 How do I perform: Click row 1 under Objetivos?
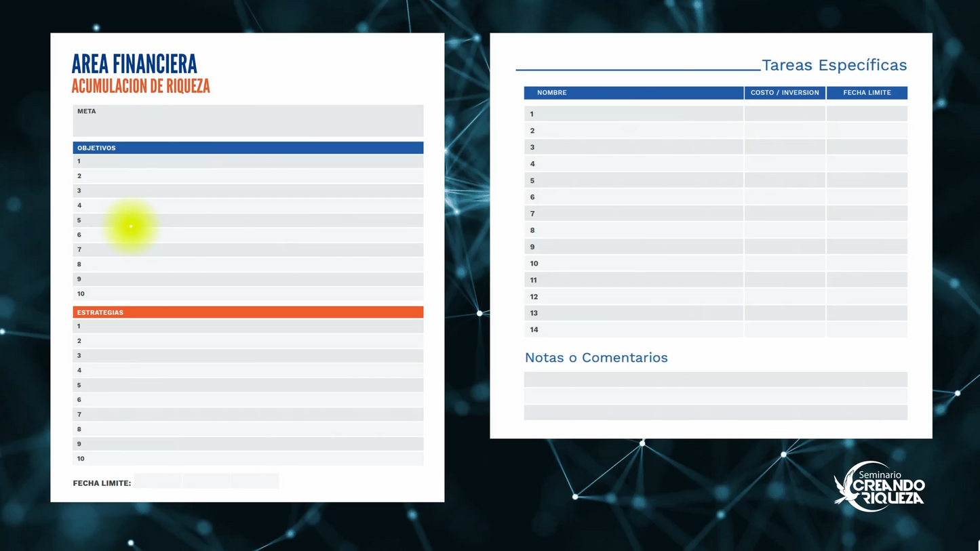pos(248,161)
